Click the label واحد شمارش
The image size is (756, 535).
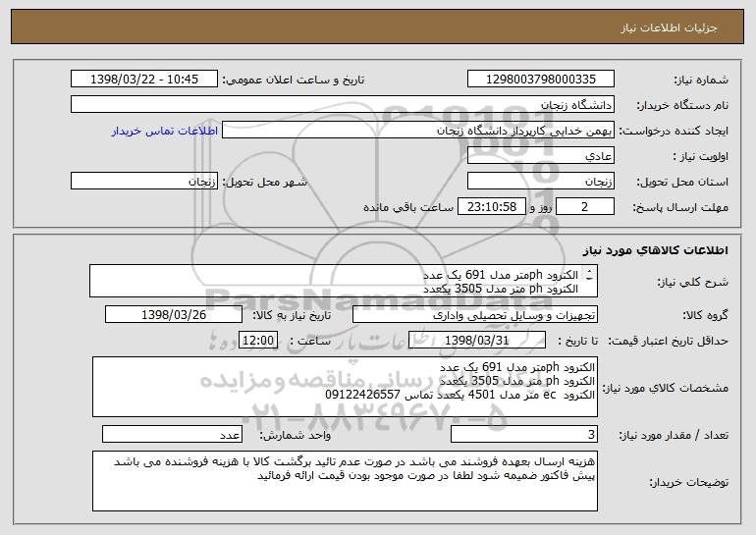[x=296, y=436]
